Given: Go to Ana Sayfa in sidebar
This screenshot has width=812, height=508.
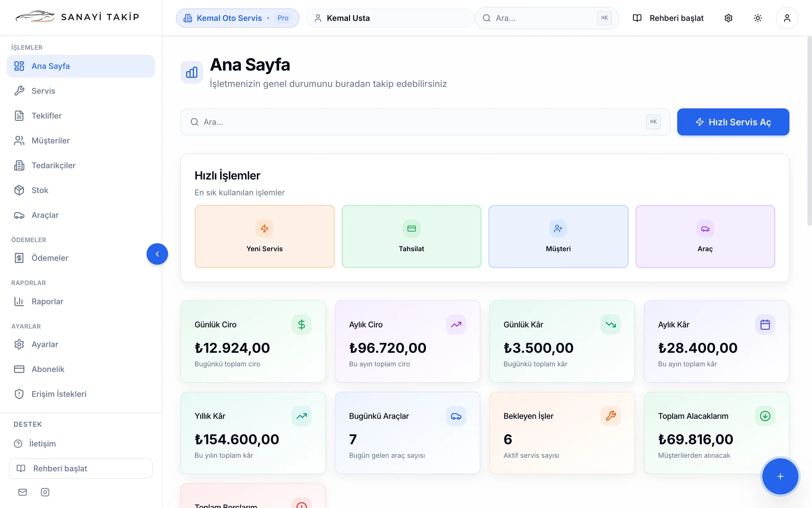Looking at the screenshot, I should pyautogui.click(x=81, y=66).
